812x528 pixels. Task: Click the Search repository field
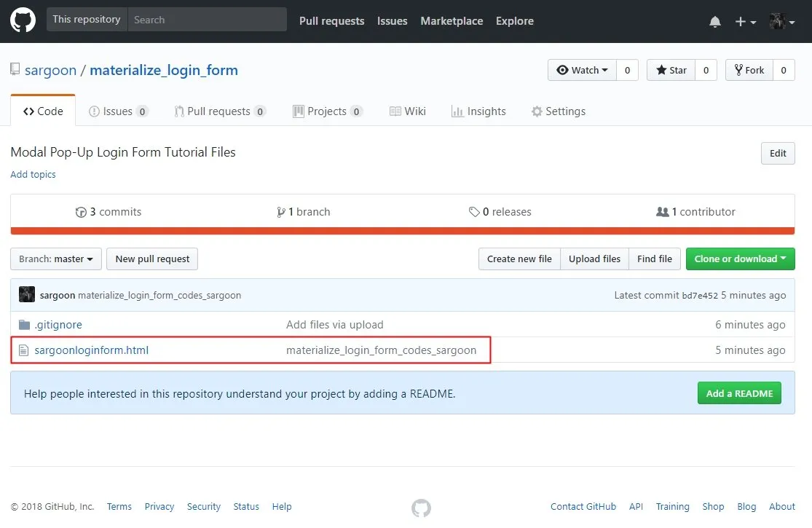(207, 20)
